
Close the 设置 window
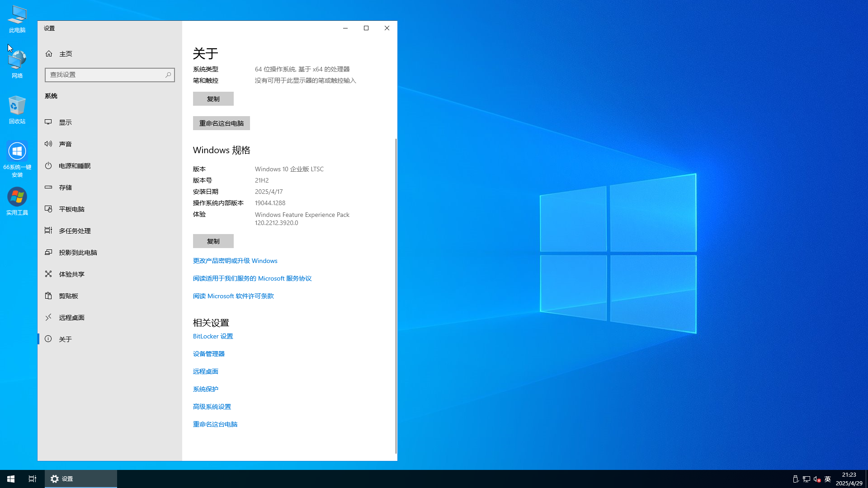point(387,28)
